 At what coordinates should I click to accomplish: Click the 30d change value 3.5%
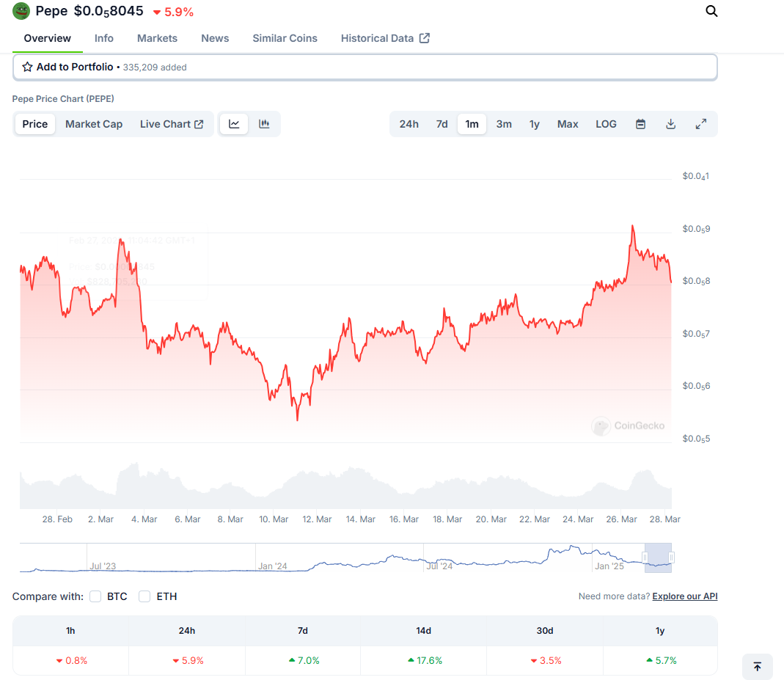pos(546,660)
